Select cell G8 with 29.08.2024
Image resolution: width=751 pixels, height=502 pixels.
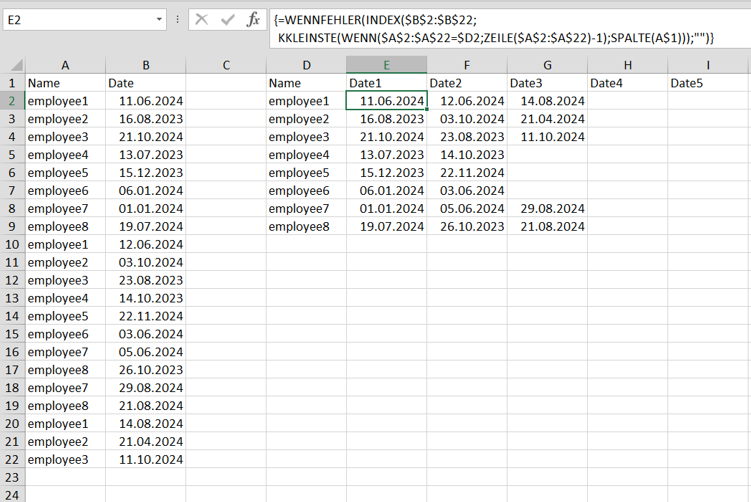[x=547, y=208]
